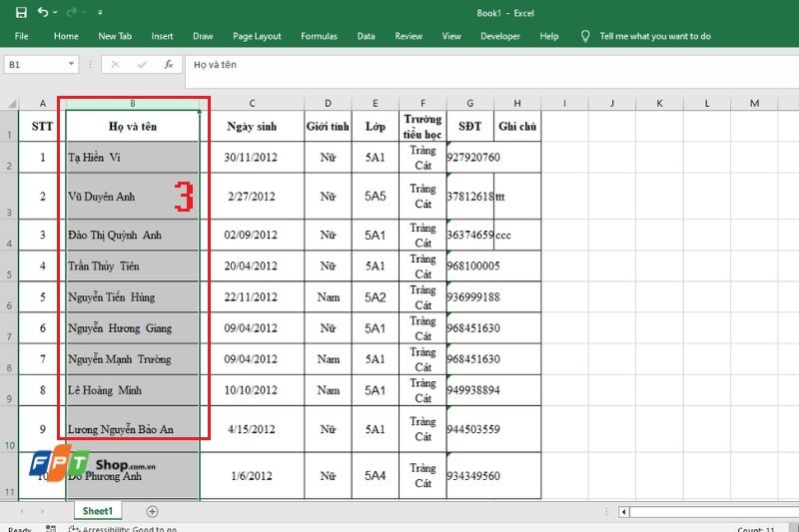Switch to the Formulas tab
Image resolution: width=799 pixels, height=532 pixels.
pos(319,36)
